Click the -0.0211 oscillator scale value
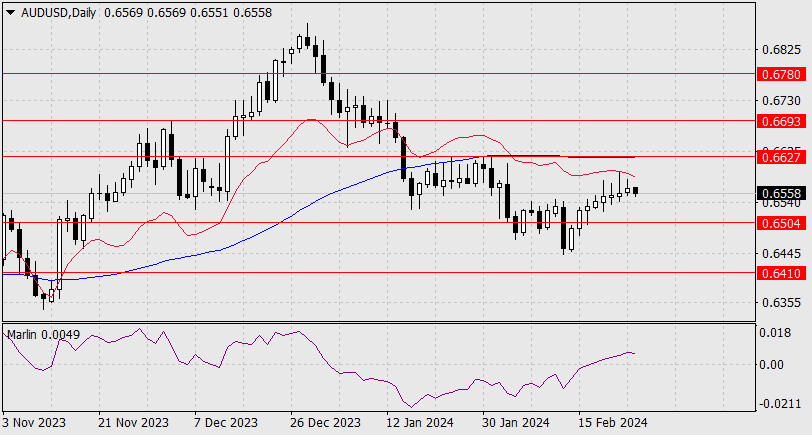The width and height of the screenshot is (812, 435). pyautogui.click(x=778, y=404)
